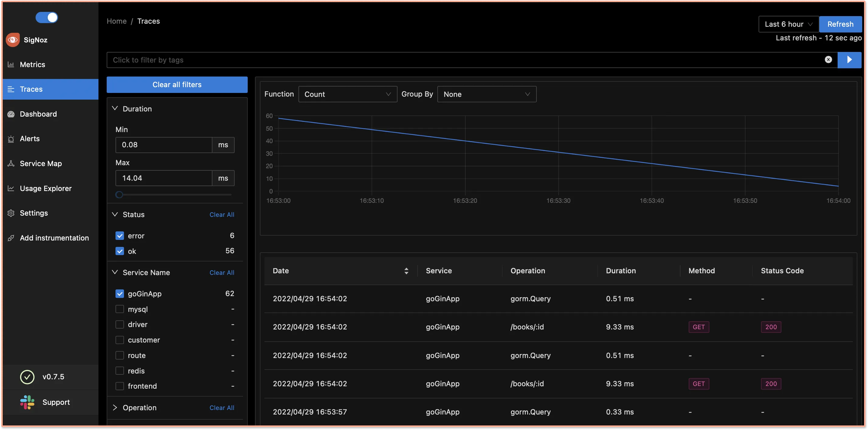Uncheck the ok status checkbox
Image resolution: width=868 pixels, height=430 pixels.
(120, 251)
